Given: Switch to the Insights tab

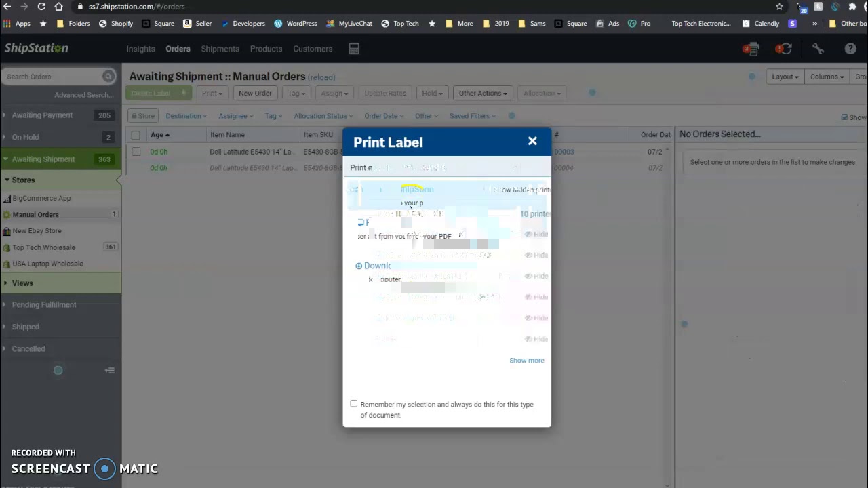Looking at the screenshot, I should [x=140, y=49].
